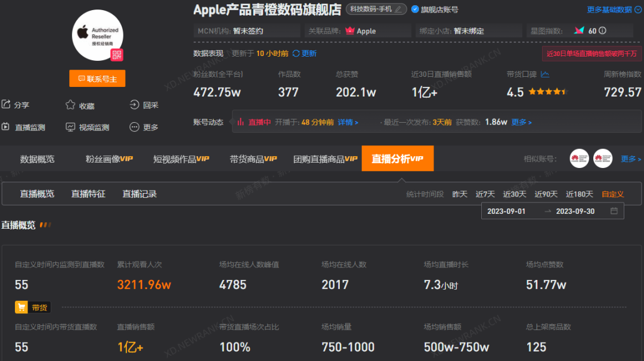Click the 近30日单场直播销售额破两千万 badge

point(592,54)
